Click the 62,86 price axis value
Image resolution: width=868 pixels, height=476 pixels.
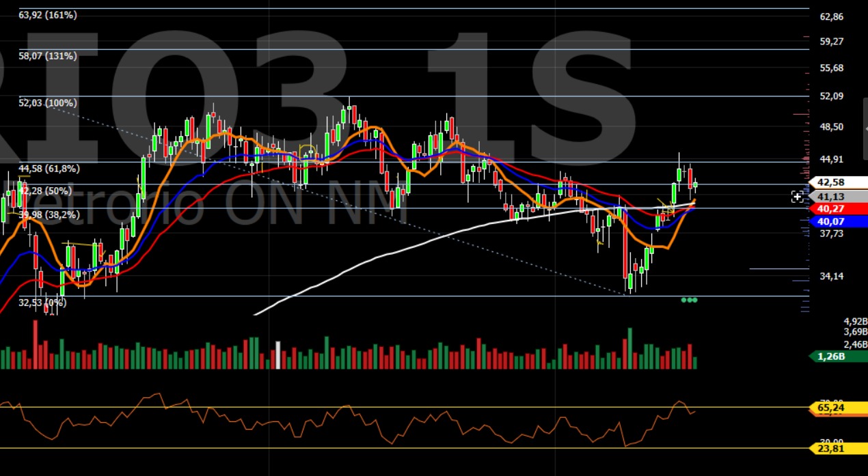pyautogui.click(x=832, y=16)
